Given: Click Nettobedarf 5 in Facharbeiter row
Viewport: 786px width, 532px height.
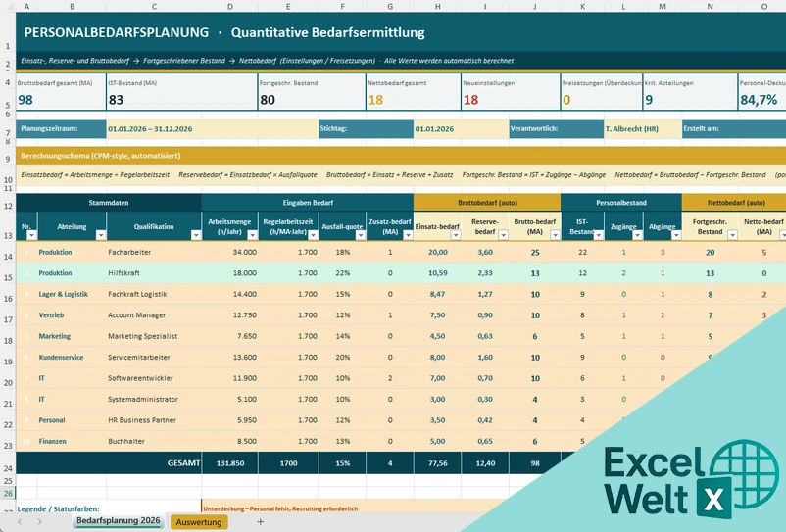Looking at the screenshot, I should (x=763, y=253).
